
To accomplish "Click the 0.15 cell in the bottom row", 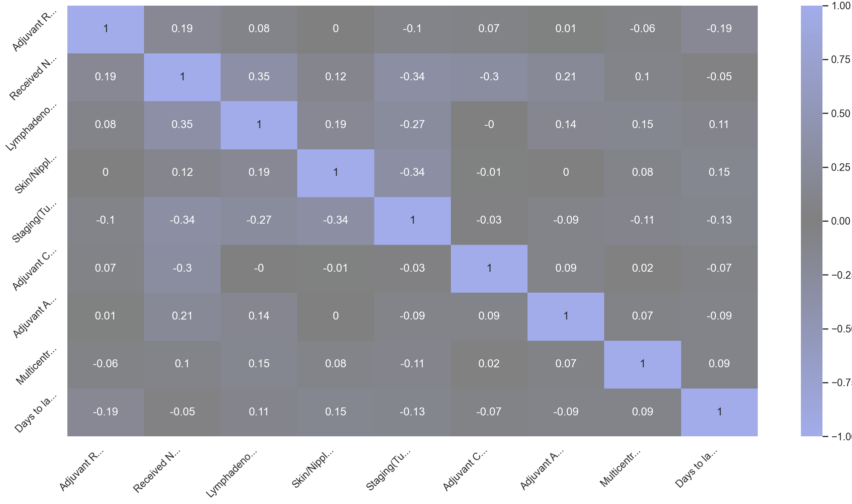I will (x=335, y=412).
